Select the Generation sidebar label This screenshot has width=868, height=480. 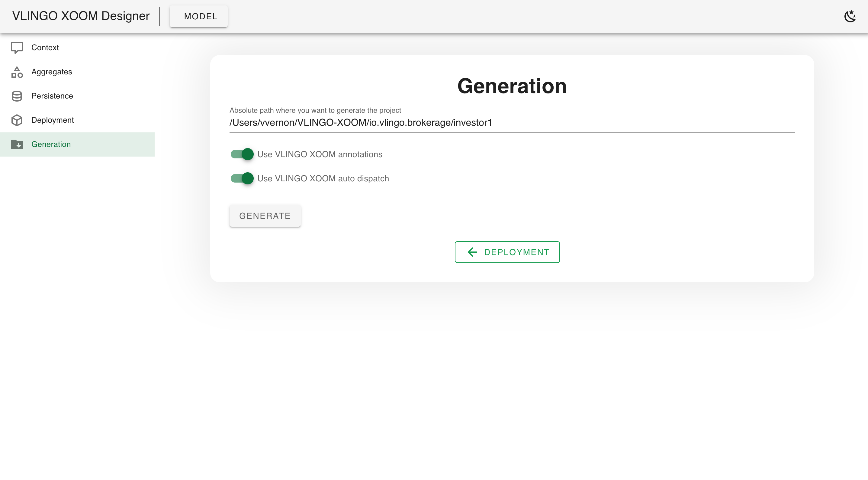pyautogui.click(x=51, y=144)
